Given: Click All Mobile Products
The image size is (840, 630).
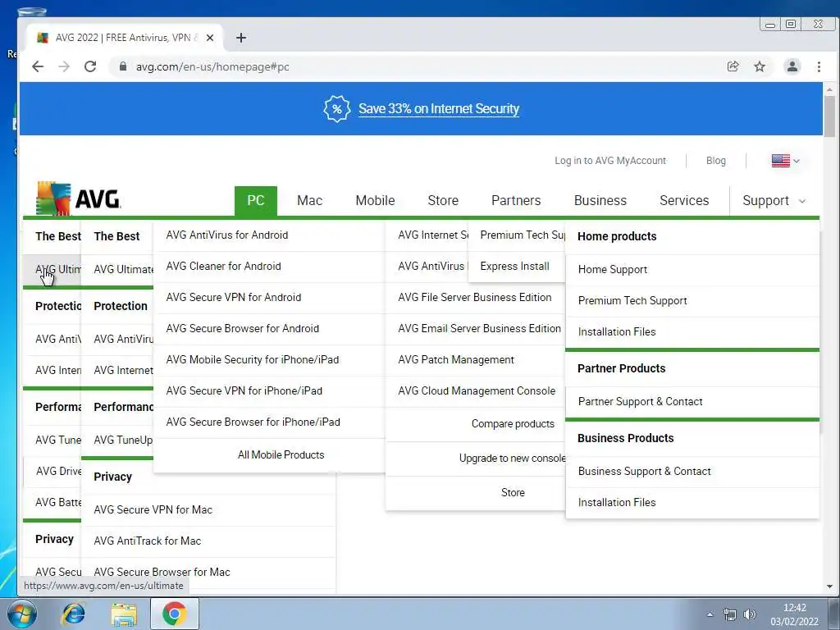Looking at the screenshot, I should tap(281, 454).
